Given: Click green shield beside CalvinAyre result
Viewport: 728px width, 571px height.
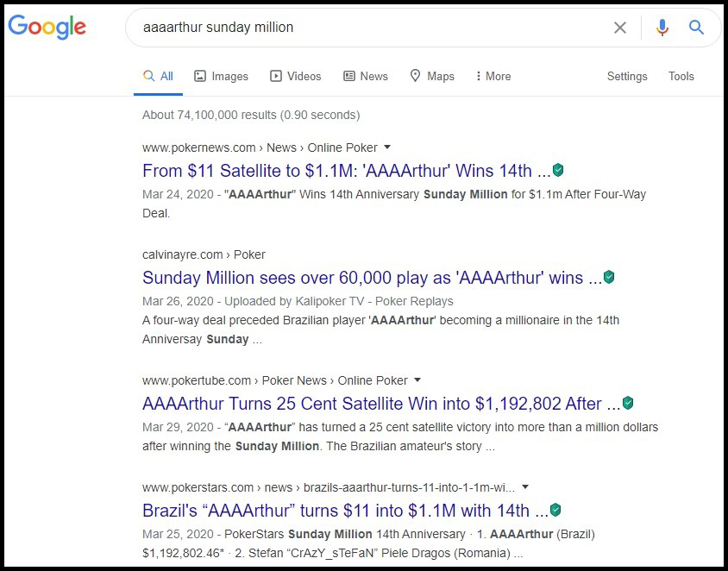Looking at the screenshot, I should click(x=609, y=277).
